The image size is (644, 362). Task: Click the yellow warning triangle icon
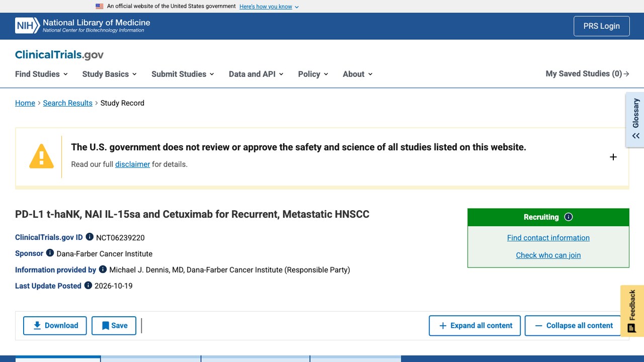pos(41,156)
